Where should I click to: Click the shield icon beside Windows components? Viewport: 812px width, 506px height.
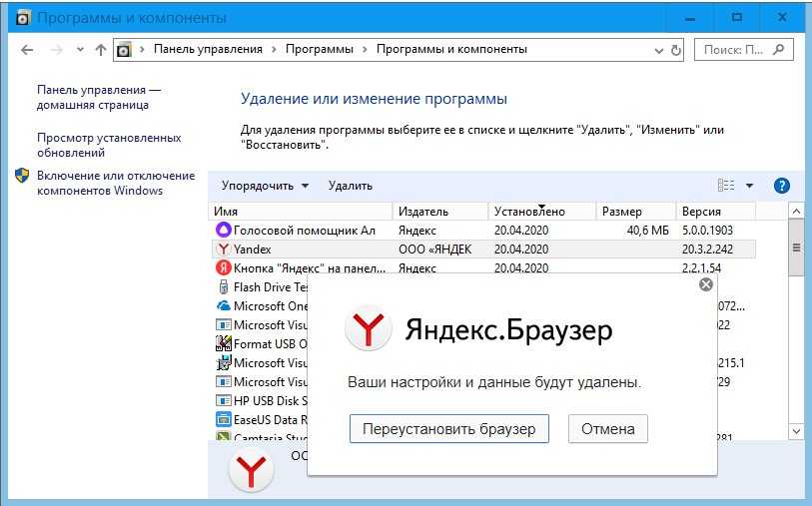[x=22, y=176]
